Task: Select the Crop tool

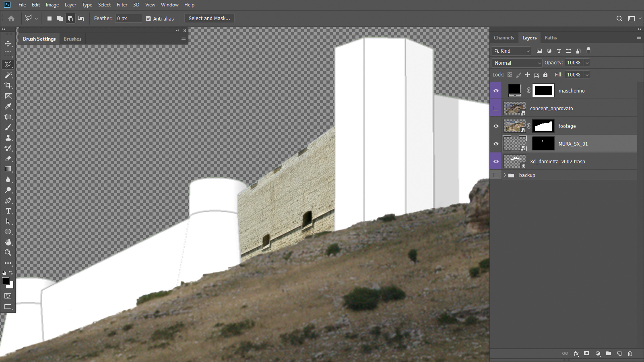Action: pos(8,85)
